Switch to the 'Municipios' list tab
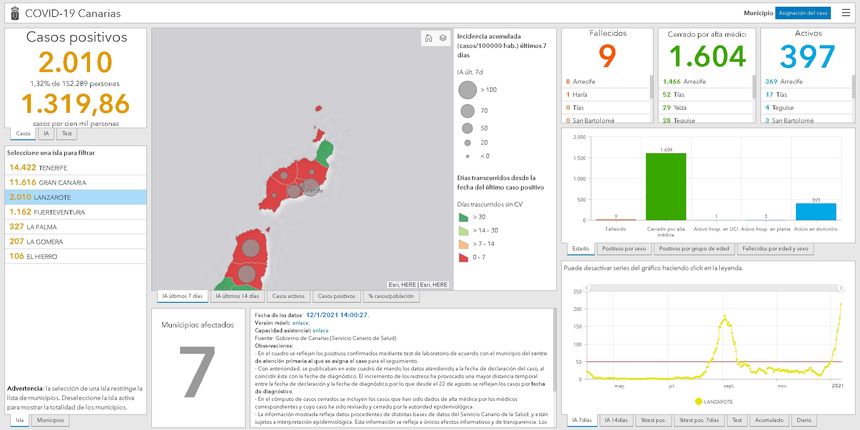Screen dimensions: 860x430 point(50,421)
